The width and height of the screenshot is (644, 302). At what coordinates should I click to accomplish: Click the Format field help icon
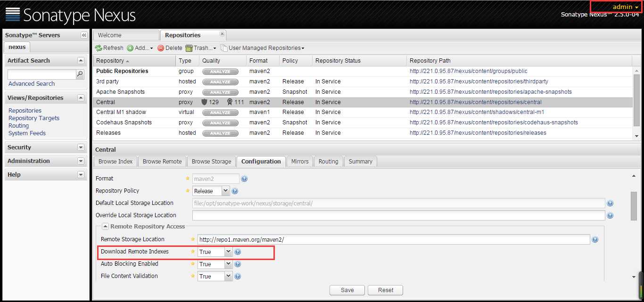point(244,179)
